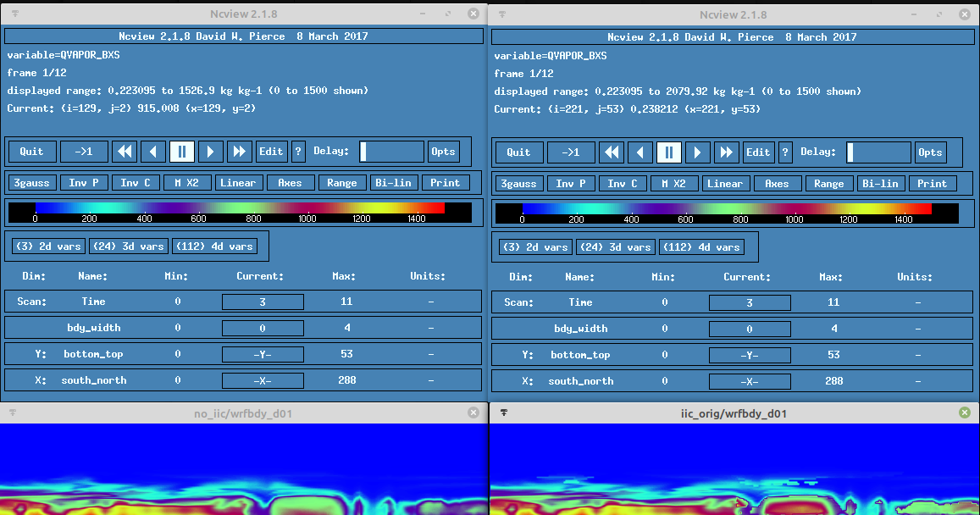The width and height of the screenshot is (980, 515).
Task: Click the Range button in the left window
Action: [x=341, y=183]
